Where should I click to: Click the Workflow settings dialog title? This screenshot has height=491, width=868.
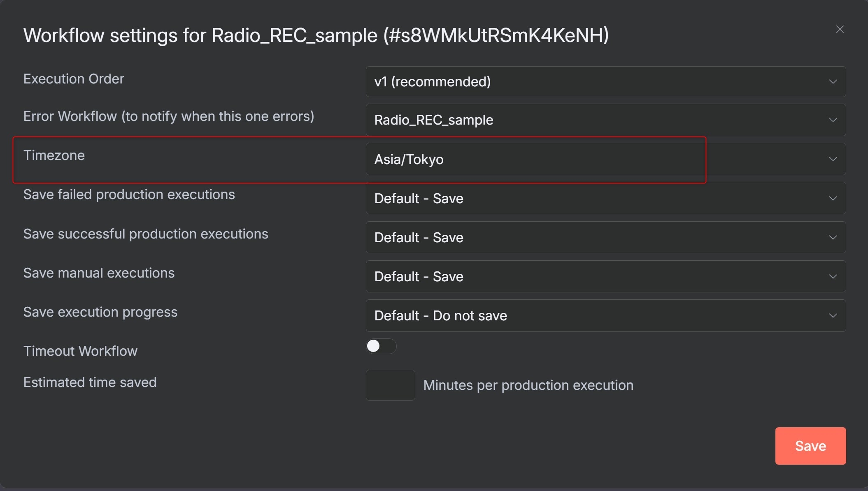coord(316,35)
